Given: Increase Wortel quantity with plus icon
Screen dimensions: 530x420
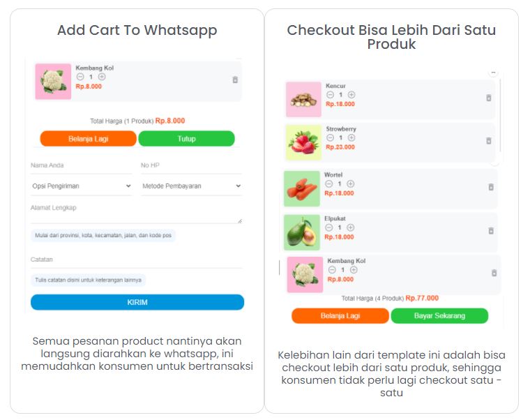Looking at the screenshot, I should click(351, 183).
